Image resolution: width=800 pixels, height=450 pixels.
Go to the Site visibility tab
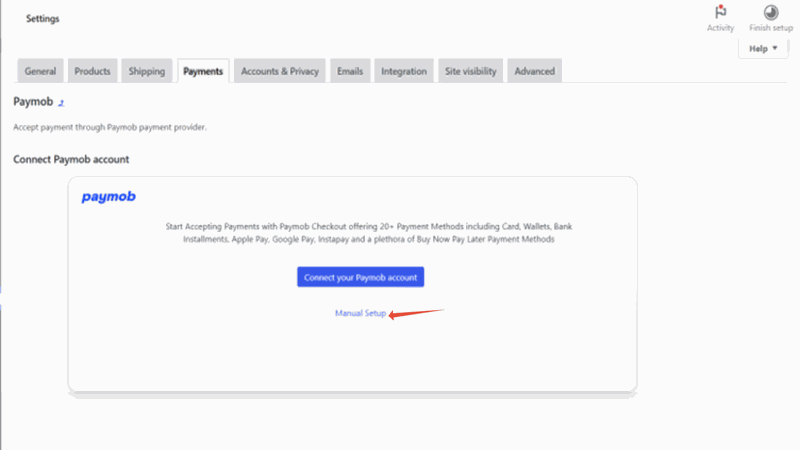(470, 71)
